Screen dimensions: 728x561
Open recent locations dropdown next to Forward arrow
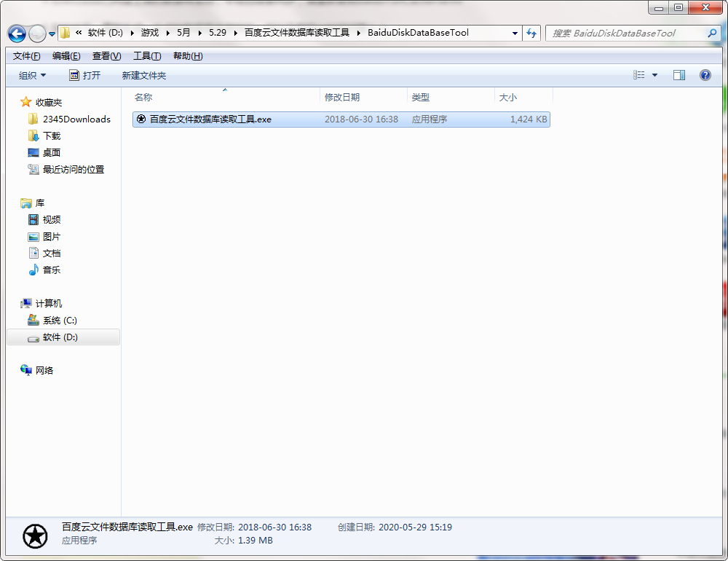(x=52, y=34)
